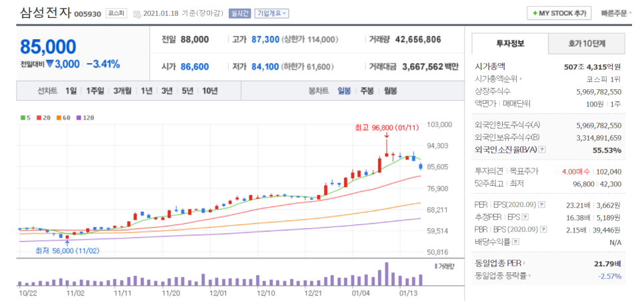Click the purple 120-day moving average swatch
644x301 pixels.
(78, 118)
